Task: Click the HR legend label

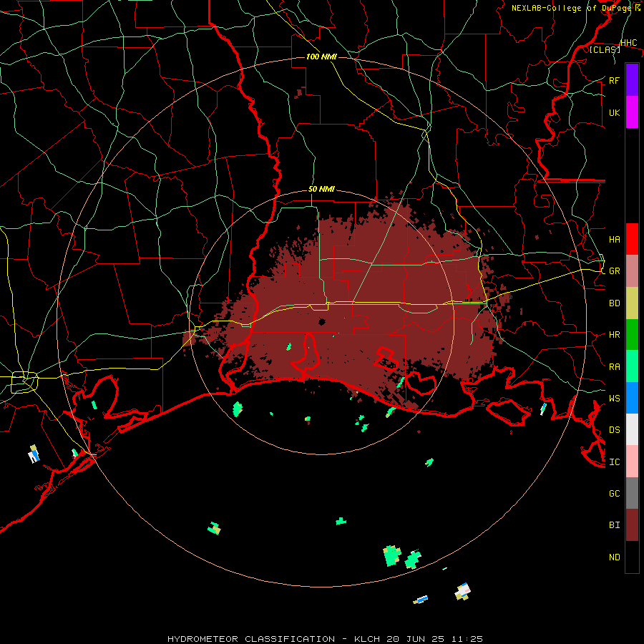Action: [x=614, y=335]
